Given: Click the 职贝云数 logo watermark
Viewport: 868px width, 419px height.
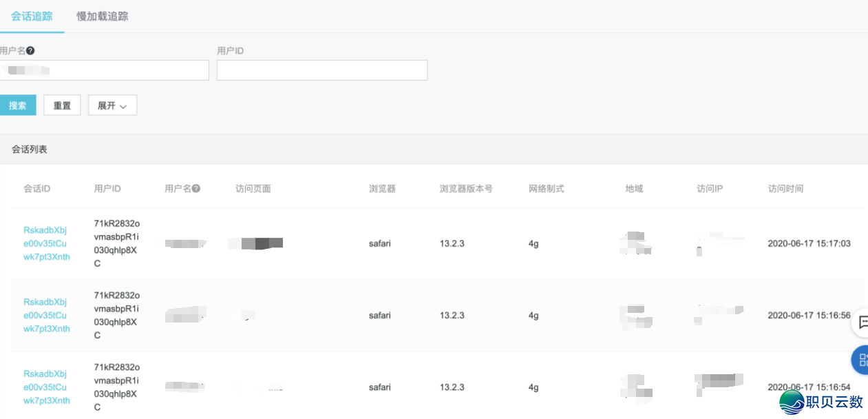Looking at the screenshot, I should (821, 402).
